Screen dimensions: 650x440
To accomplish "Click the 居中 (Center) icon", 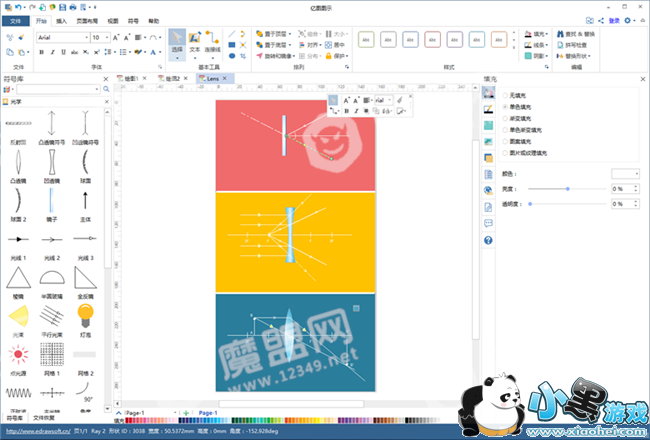I will (x=335, y=45).
